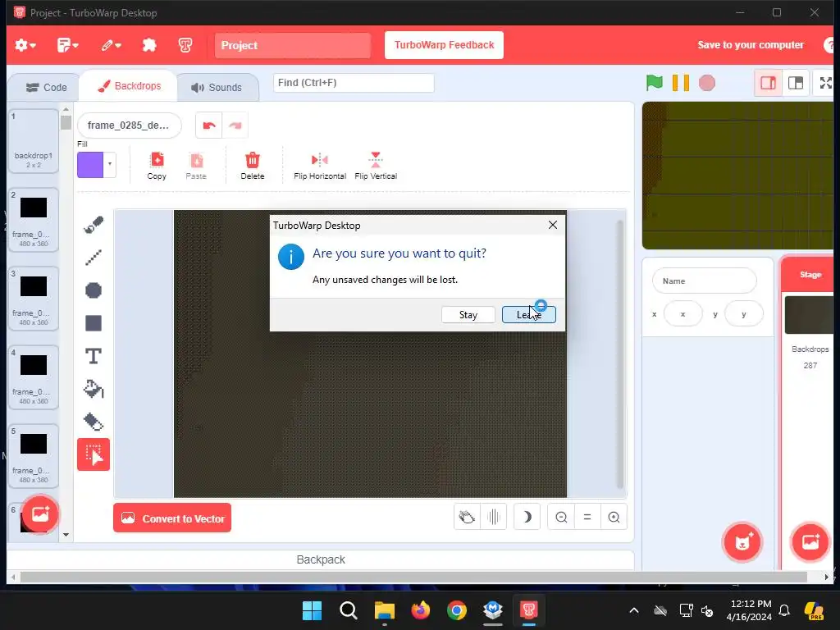Zoom in the paint canvas
This screenshot has width=840, height=630.
pyautogui.click(x=614, y=517)
